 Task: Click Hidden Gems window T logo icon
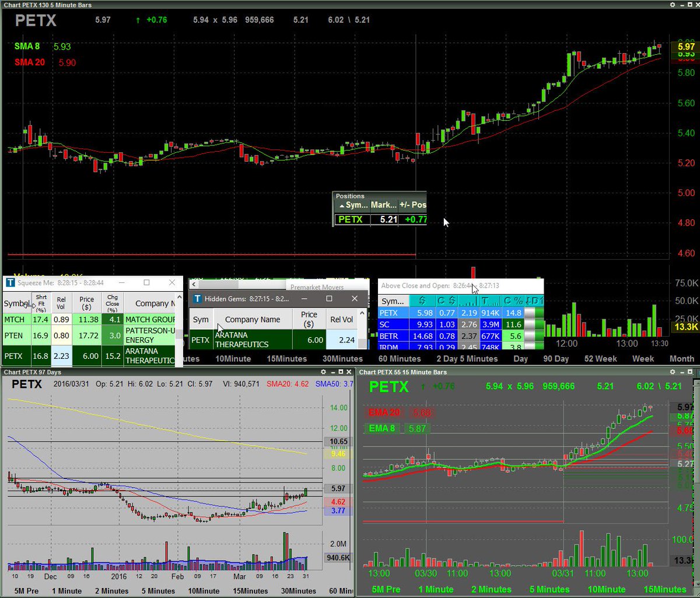click(x=197, y=298)
